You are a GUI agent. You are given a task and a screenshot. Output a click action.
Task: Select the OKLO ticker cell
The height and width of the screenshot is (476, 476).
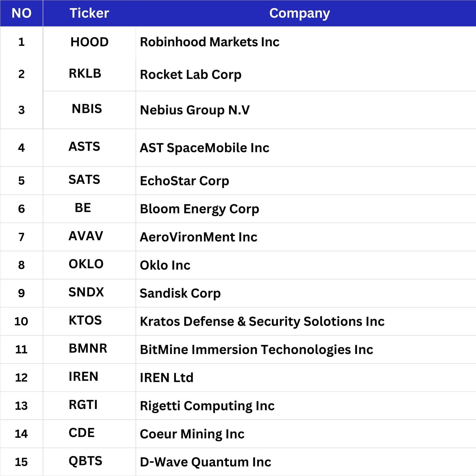86,264
